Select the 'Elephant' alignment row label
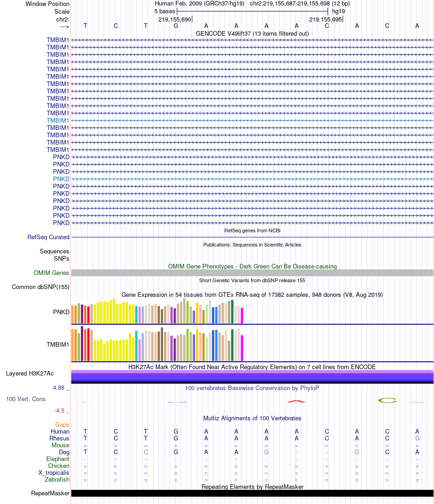Screen dimensions: 434x504 [58, 459]
